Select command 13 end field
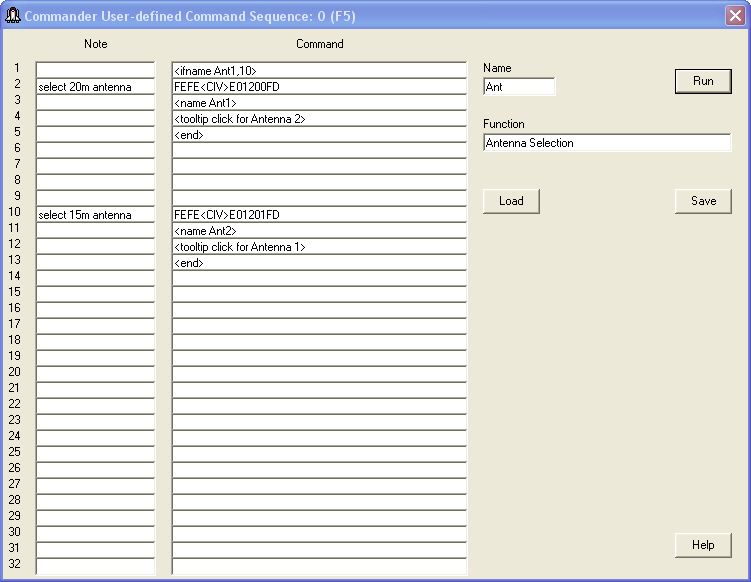Screen dimensions: 751x582 pos(319,262)
